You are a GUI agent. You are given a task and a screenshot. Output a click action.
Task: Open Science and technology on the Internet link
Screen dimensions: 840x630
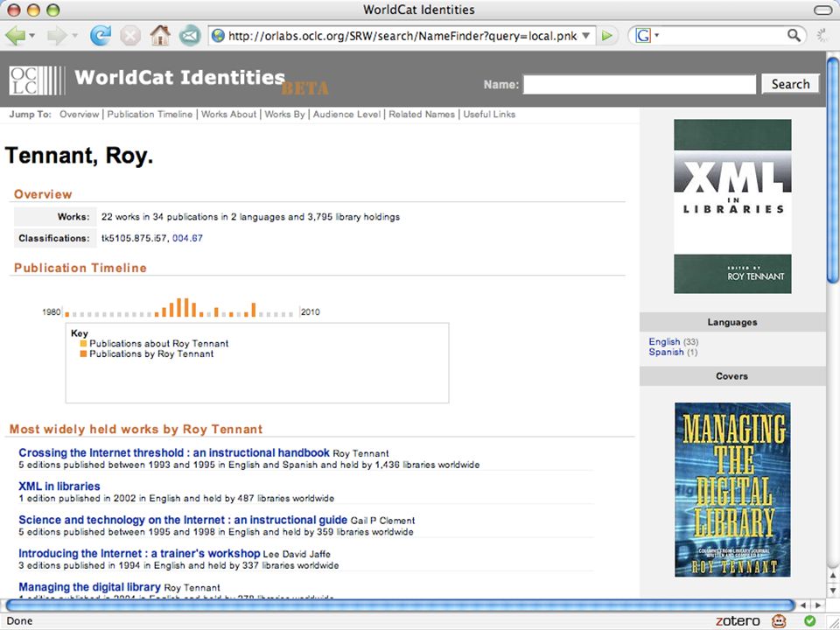pos(183,520)
